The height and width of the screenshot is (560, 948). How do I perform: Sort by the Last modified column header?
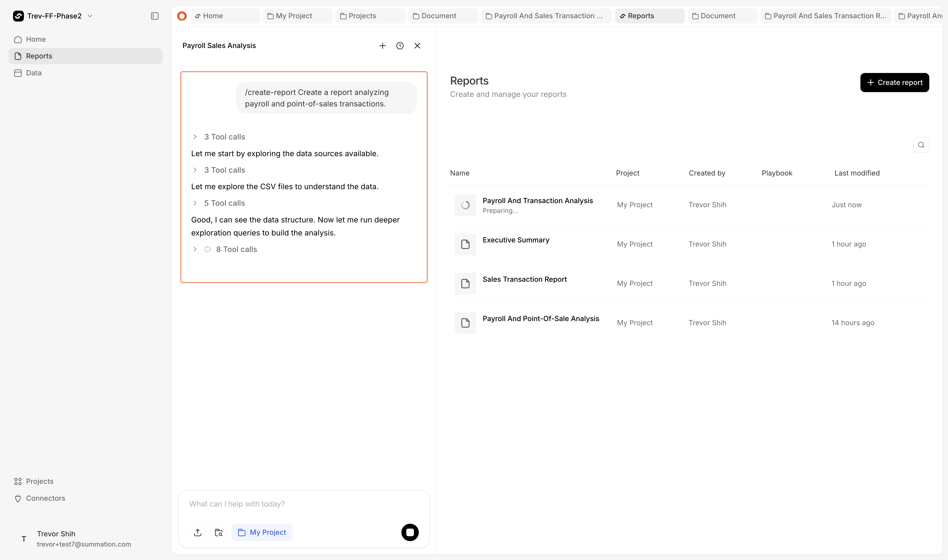(857, 173)
